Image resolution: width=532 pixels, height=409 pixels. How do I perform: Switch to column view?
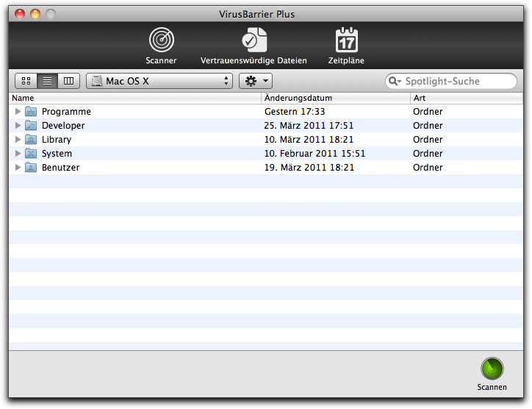pyautogui.click(x=69, y=81)
